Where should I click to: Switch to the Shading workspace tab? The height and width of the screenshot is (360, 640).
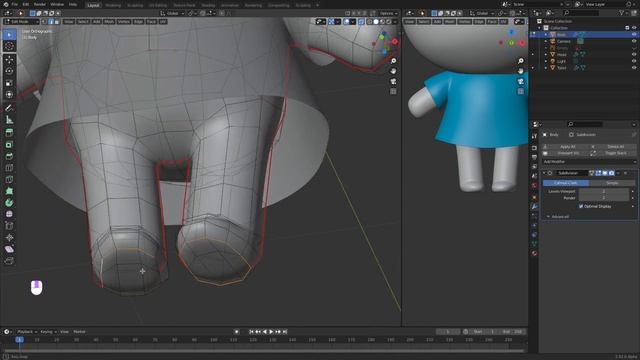pos(208,5)
